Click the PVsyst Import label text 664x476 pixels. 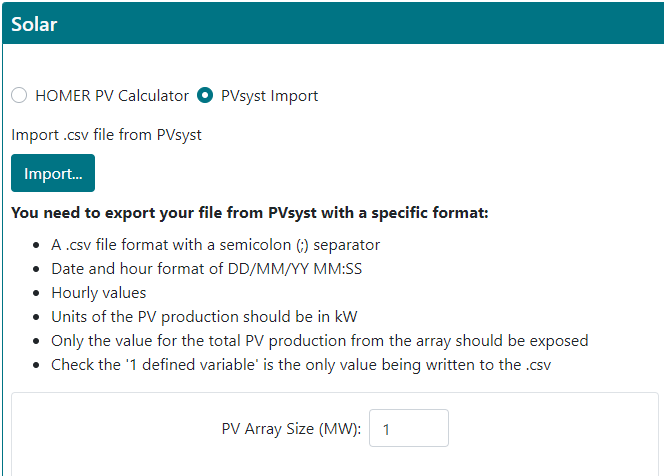[x=269, y=96]
